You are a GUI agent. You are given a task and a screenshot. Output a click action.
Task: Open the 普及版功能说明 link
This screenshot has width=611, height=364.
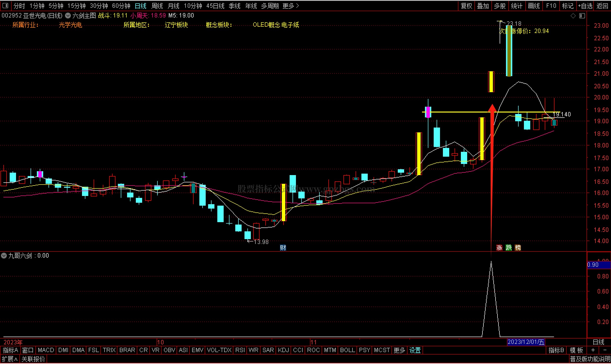tap(590, 359)
